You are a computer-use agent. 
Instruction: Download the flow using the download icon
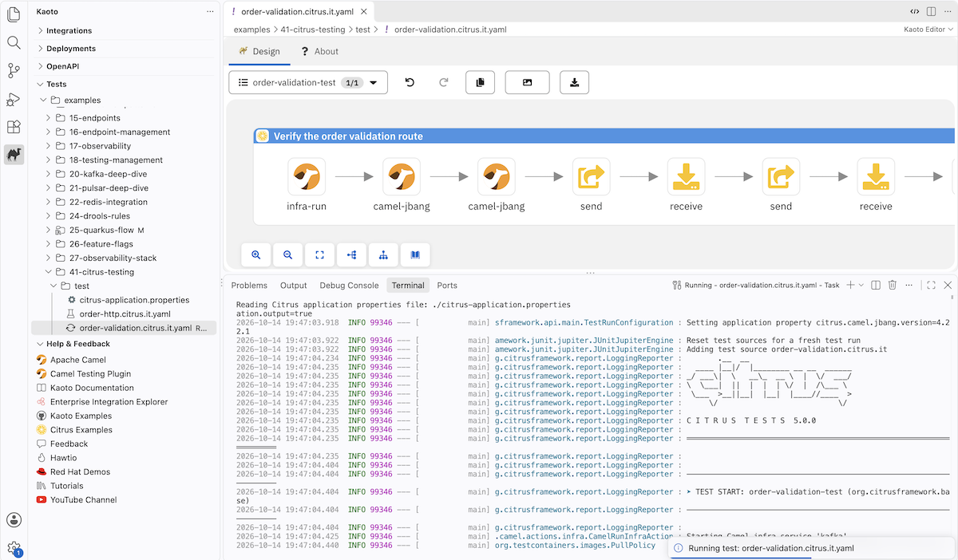tap(574, 82)
